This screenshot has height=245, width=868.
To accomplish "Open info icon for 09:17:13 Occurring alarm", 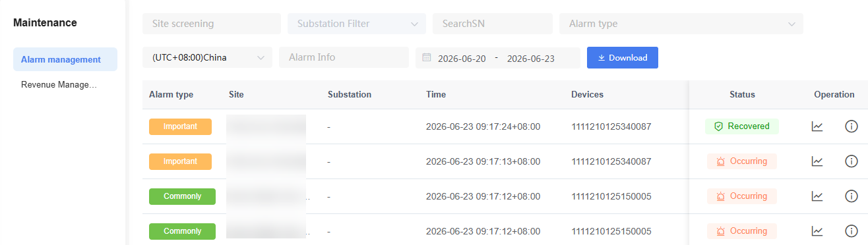I will tap(852, 161).
